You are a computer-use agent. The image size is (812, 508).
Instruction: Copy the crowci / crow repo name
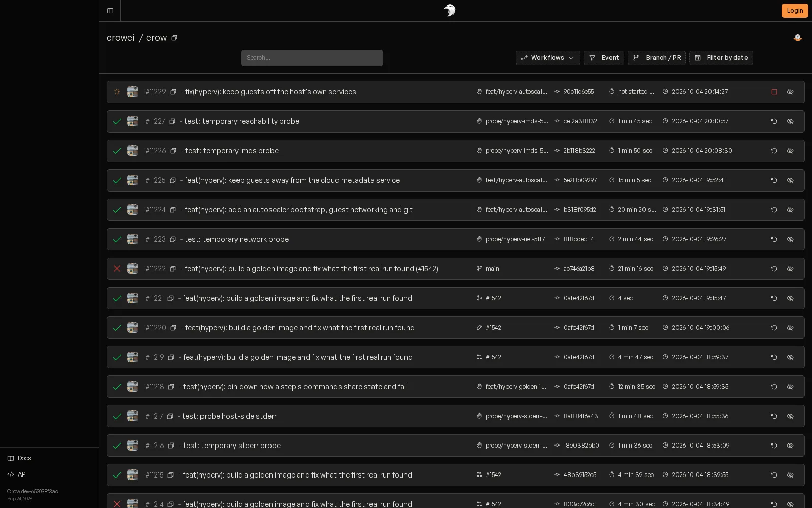[174, 38]
